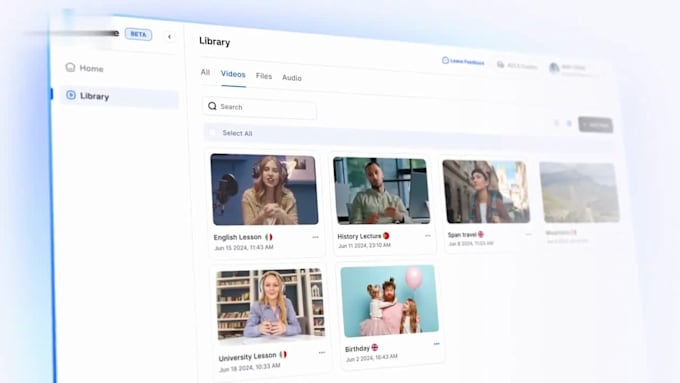Open English Lesson video thumbnail
Viewport: 680px width, 383px height.
pyautogui.click(x=265, y=190)
